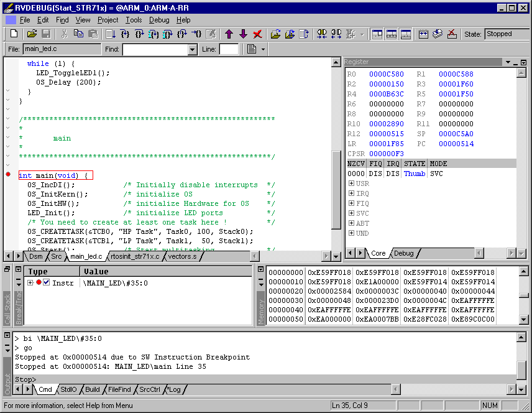Click the Copy toolbar icon
Viewport: 532px width, 413px height.
(x=79, y=34)
